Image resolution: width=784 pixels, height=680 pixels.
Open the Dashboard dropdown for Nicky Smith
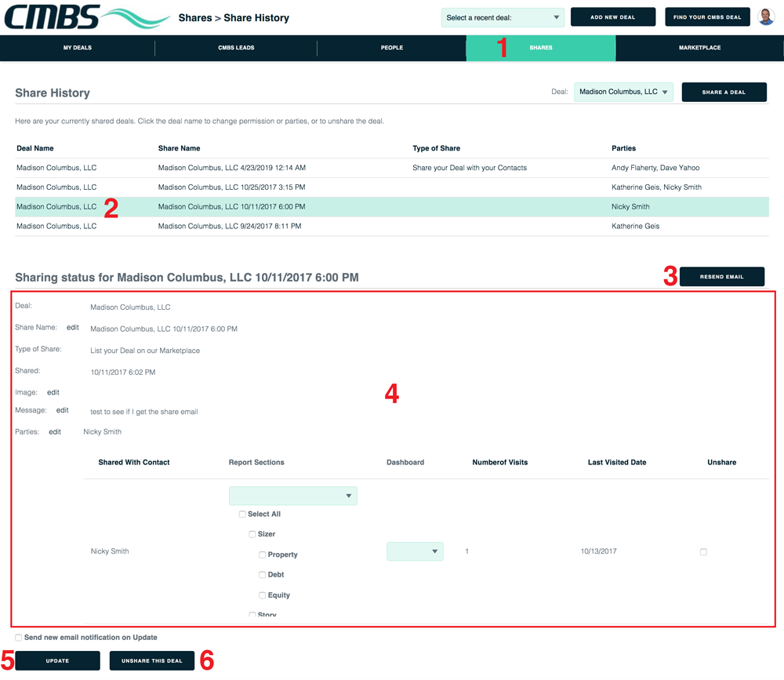point(415,551)
